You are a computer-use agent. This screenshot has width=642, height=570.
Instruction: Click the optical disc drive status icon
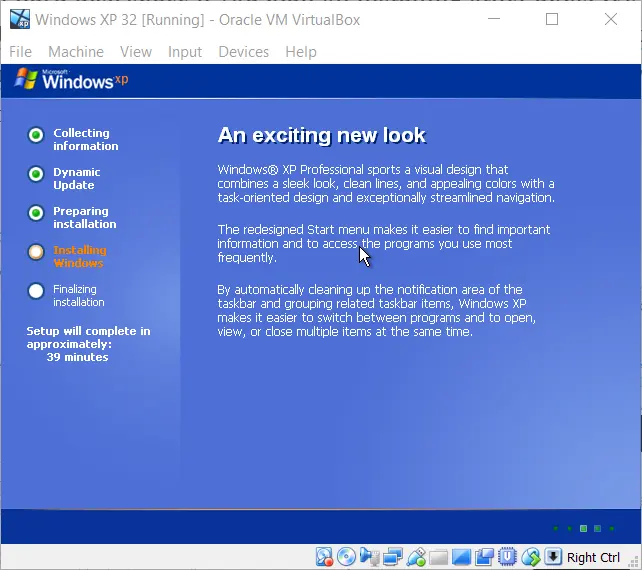tap(346, 557)
